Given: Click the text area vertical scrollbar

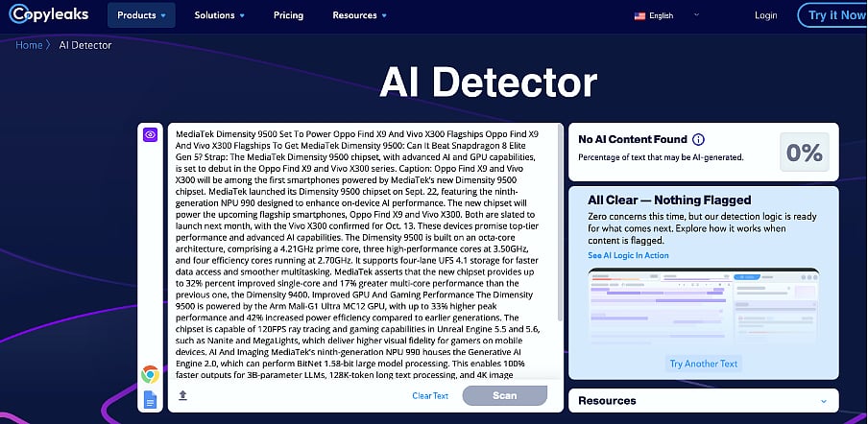Looking at the screenshot, I should click(x=560, y=223).
